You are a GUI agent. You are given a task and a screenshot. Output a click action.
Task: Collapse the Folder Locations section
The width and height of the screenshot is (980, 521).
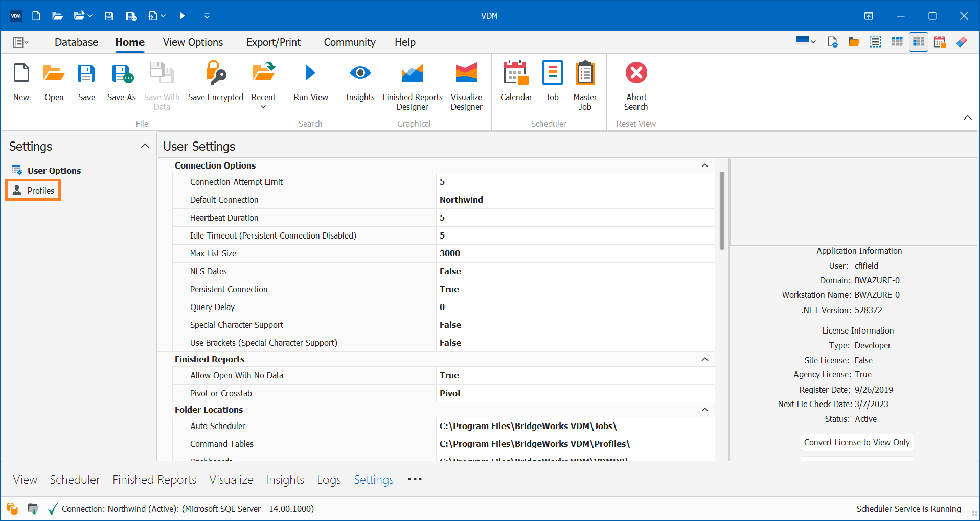coord(705,410)
